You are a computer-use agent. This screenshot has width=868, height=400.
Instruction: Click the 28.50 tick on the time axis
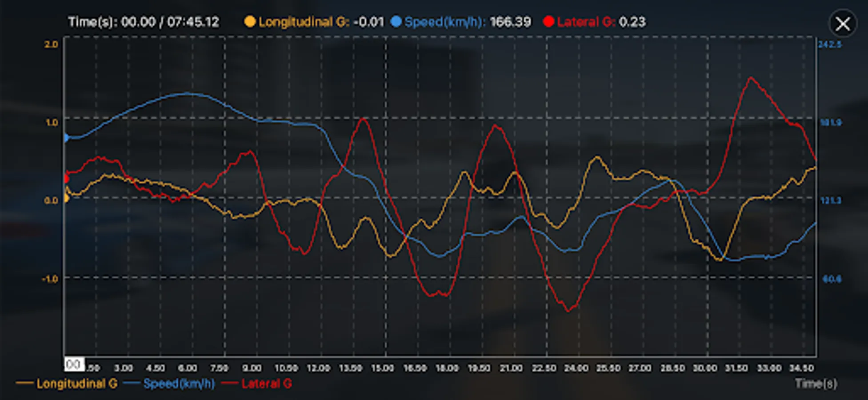click(672, 368)
